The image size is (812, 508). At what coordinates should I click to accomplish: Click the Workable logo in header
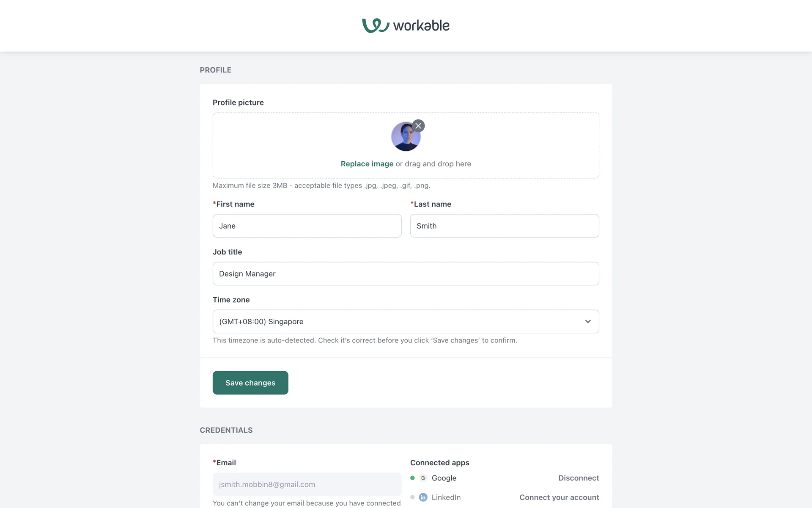pos(406,25)
